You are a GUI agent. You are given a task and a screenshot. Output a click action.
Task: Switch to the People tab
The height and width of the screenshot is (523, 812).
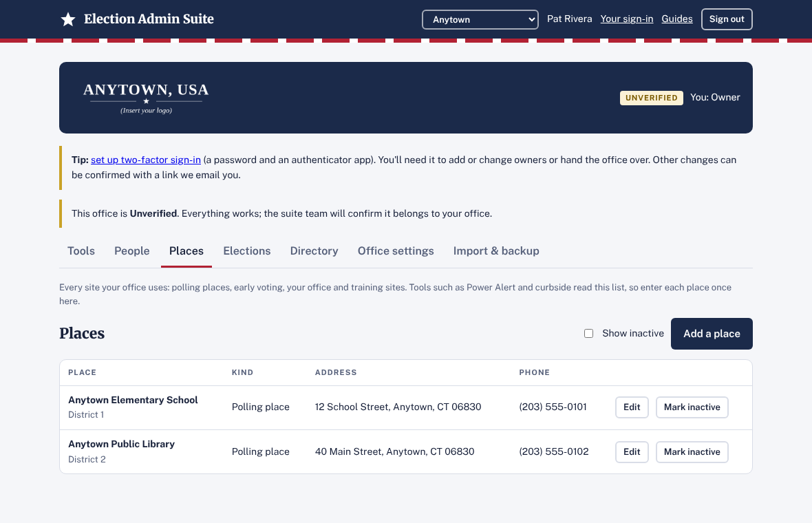click(132, 251)
